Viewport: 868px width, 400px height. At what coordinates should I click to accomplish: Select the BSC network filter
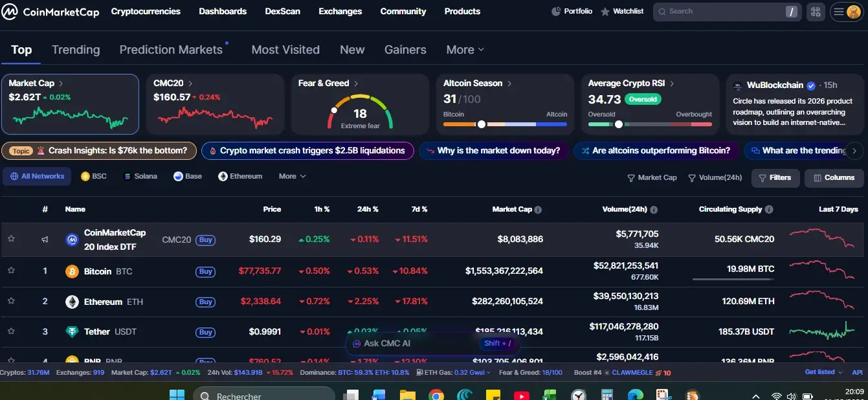(93, 175)
